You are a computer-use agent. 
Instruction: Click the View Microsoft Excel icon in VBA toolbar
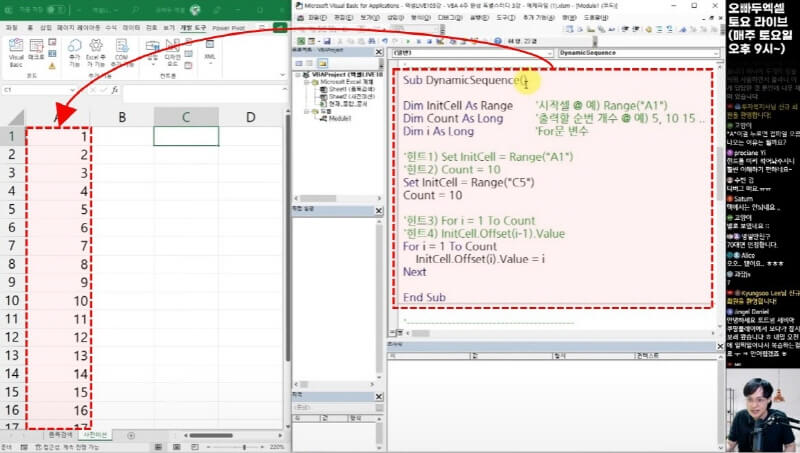coord(301,41)
